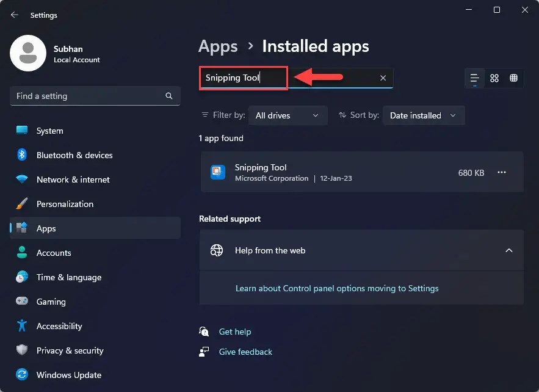Click the Apps breadcrumb in the header

(x=218, y=46)
